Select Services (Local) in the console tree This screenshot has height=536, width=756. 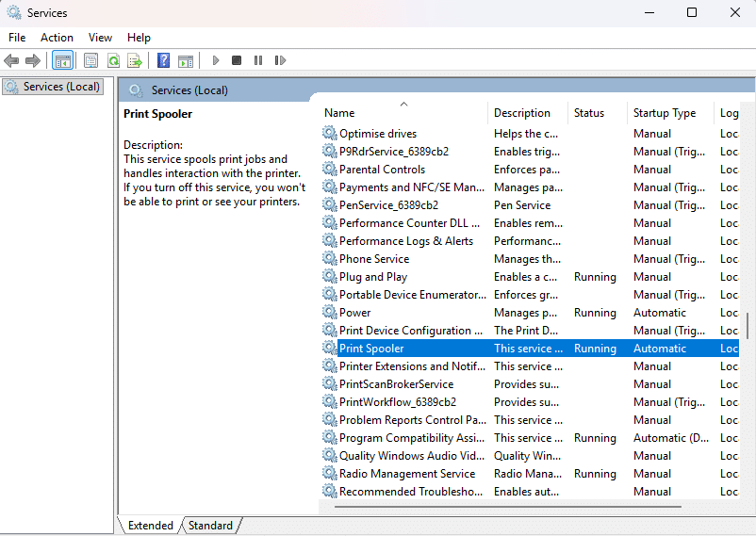click(60, 87)
